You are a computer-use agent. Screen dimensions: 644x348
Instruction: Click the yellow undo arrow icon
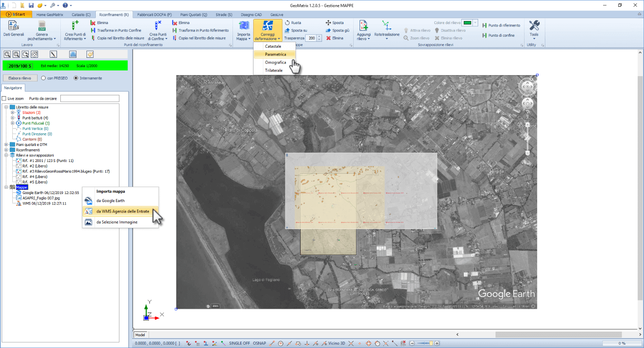90,54
